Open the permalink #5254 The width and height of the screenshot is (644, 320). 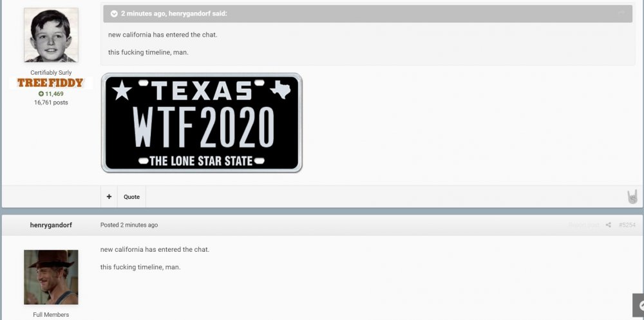(627, 225)
